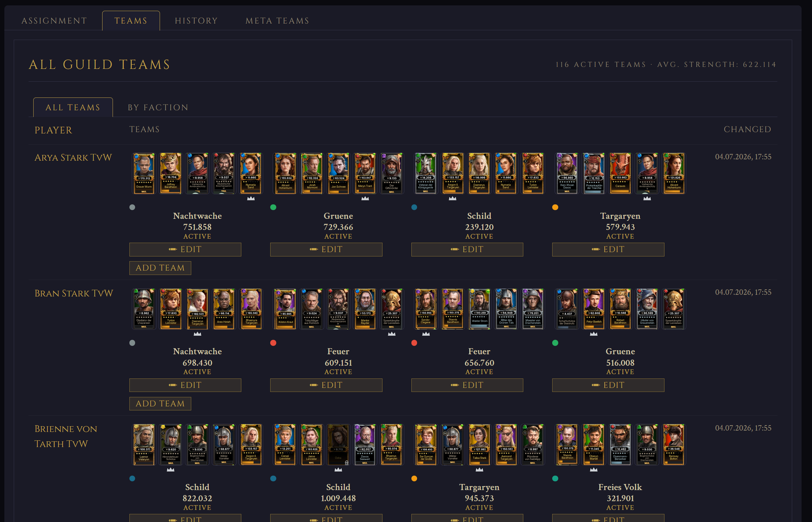Switch to the By Faction sub-tab
The height and width of the screenshot is (522, 812).
click(x=158, y=107)
